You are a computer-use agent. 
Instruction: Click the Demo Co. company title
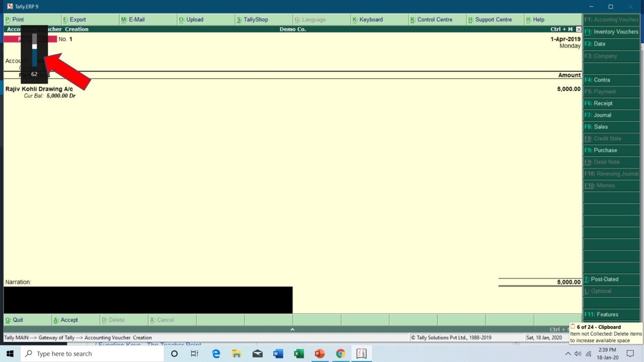point(293,29)
